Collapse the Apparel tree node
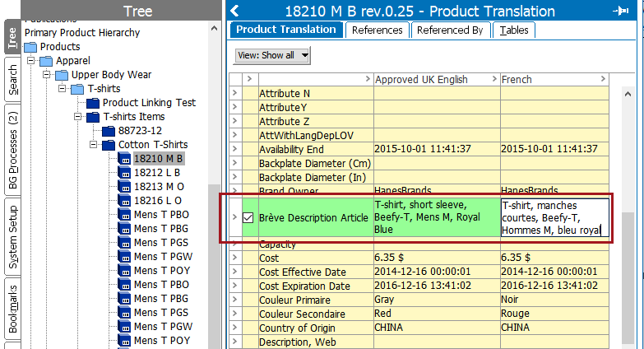 pos(31,62)
